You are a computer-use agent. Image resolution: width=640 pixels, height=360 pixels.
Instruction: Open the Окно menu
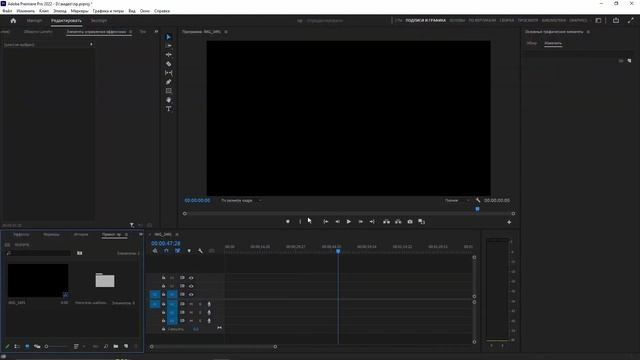pos(144,11)
